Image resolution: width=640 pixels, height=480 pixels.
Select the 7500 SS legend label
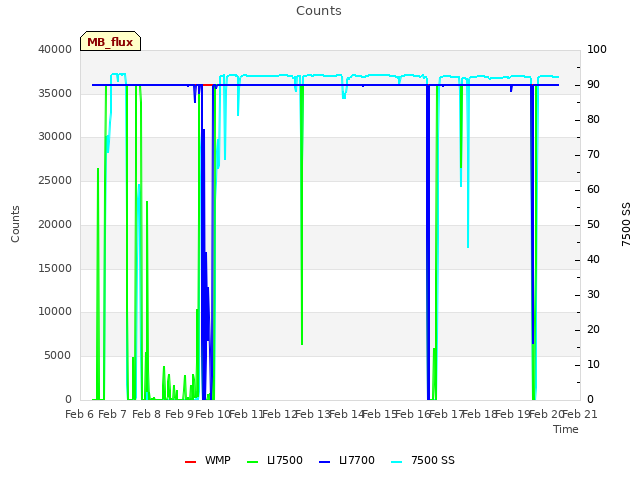433,460
